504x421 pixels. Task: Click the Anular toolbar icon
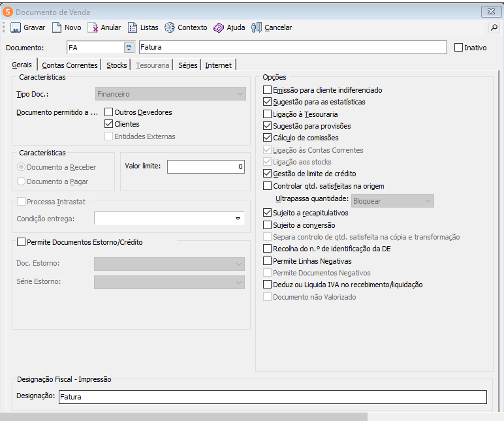point(93,27)
